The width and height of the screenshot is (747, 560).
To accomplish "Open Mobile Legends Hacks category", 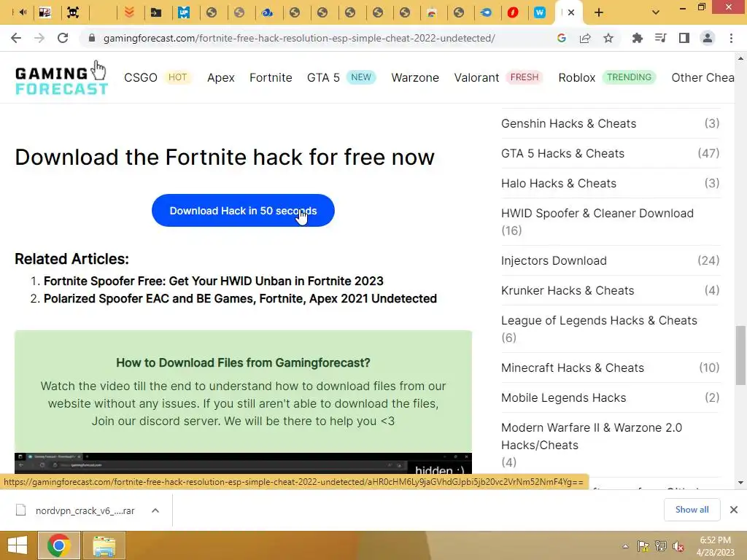I will pyautogui.click(x=563, y=397).
